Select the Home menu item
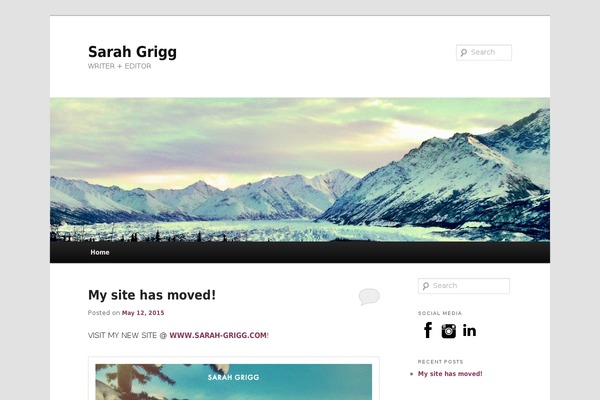This screenshot has height=400, width=600. tap(100, 252)
